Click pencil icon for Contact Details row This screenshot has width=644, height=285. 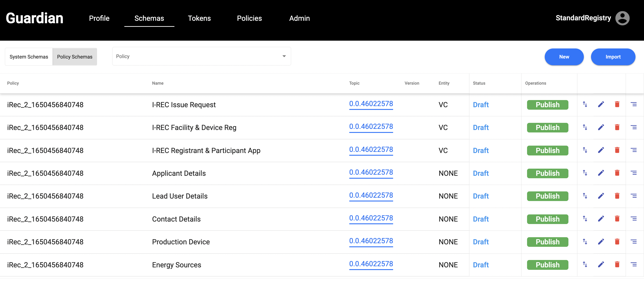tap(601, 219)
